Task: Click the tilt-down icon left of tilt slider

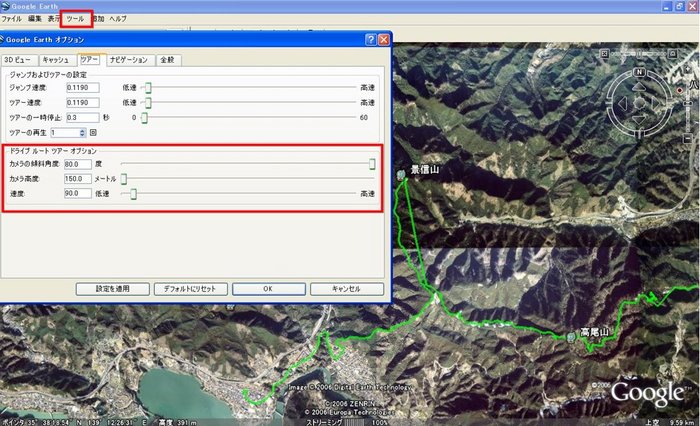Action: coord(604,54)
